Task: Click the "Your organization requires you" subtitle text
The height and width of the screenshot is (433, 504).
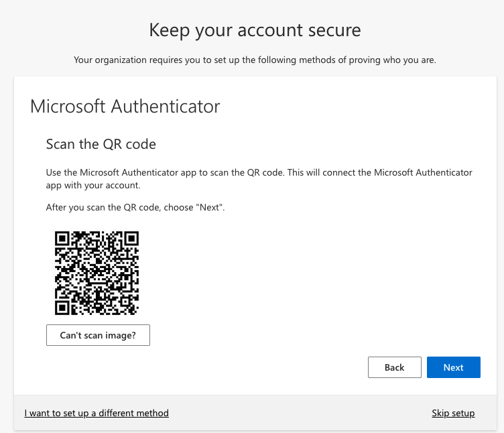Action: (255, 60)
